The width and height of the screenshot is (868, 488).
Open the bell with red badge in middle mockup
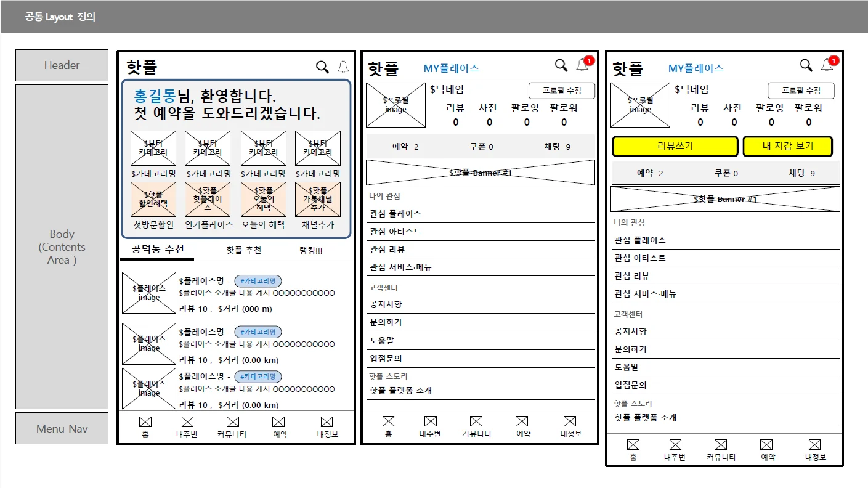point(583,64)
